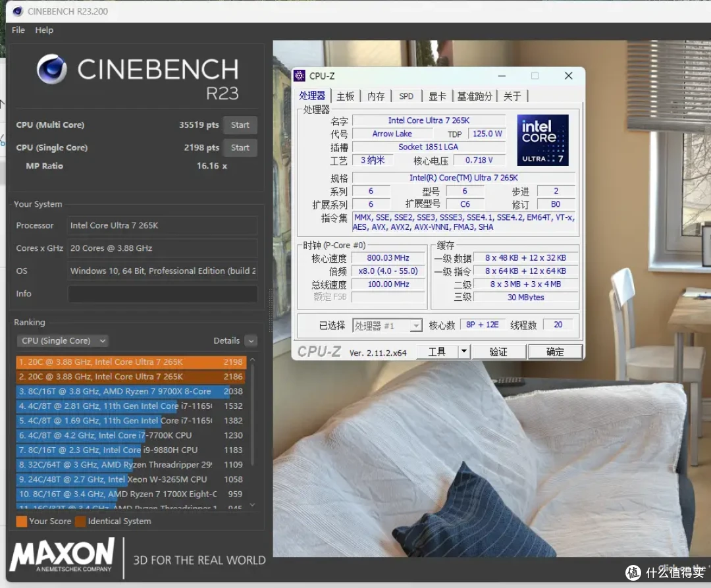This screenshot has width=711, height=588.
Task: Select the Ryzen 7 1700X ranking row
Action: click(x=131, y=494)
